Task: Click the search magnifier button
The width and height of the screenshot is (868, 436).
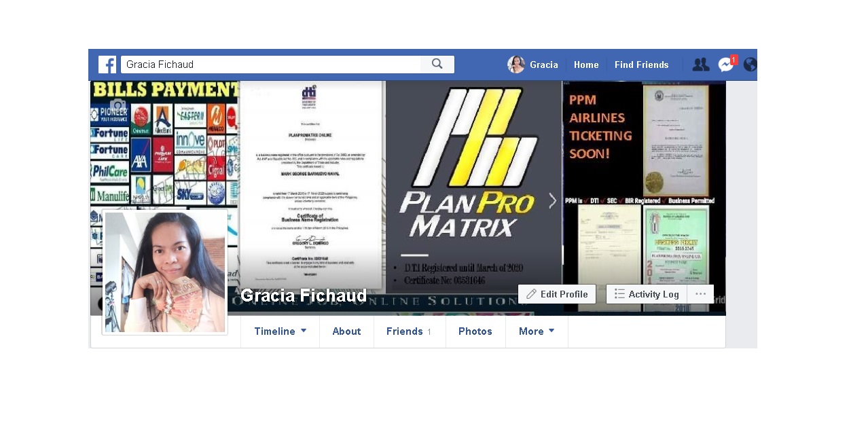Action: click(437, 65)
